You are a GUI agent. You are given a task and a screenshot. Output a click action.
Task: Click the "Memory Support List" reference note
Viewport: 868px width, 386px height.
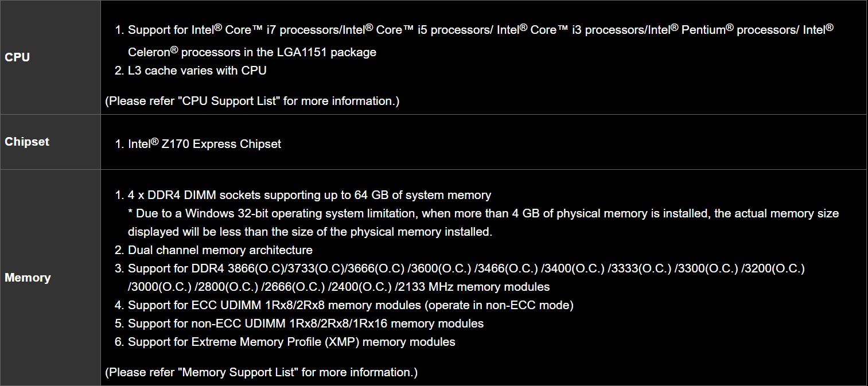[261, 372]
